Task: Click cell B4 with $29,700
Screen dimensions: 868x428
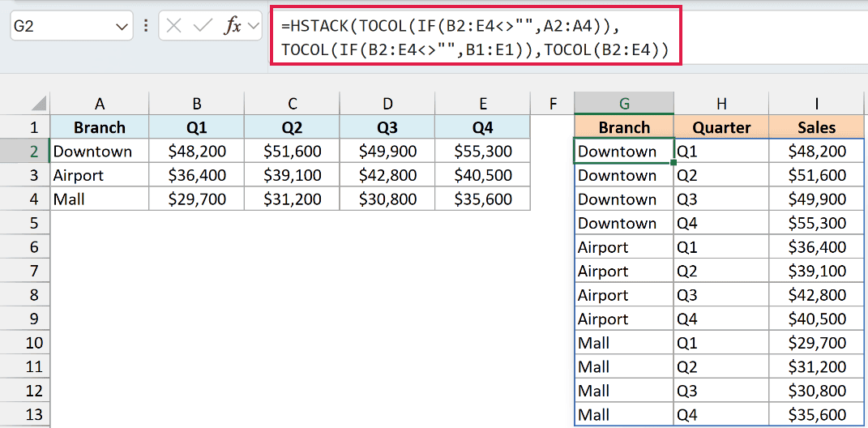Action: pyautogui.click(x=196, y=199)
